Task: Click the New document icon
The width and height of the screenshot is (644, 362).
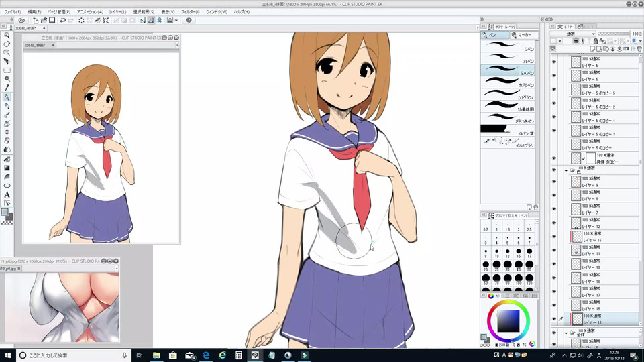Action: 36,21
